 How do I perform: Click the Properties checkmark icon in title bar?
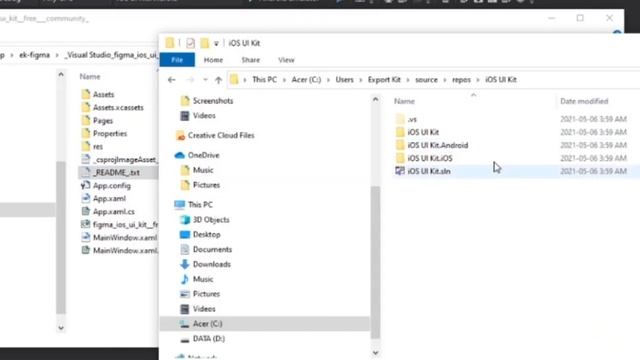point(190,43)
